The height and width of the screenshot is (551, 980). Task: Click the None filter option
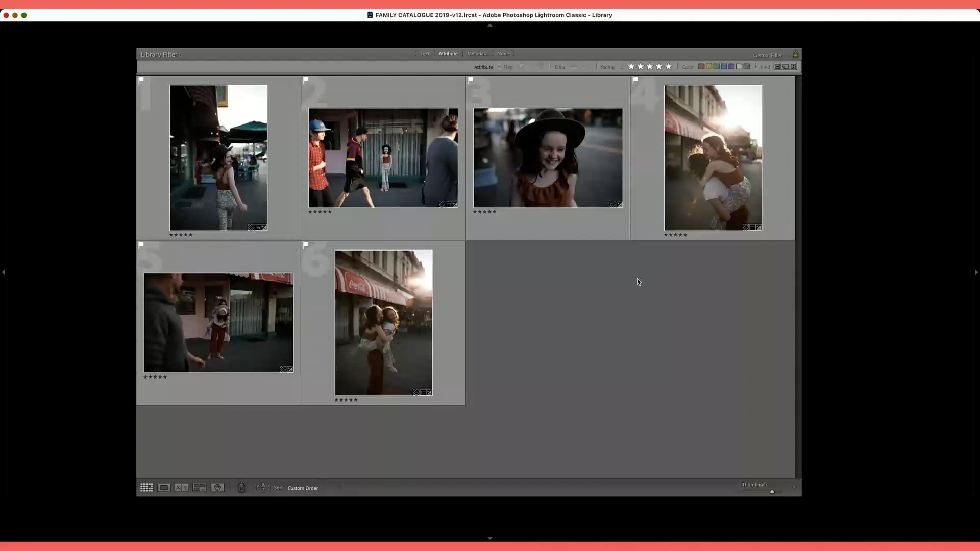click(503, 54)
